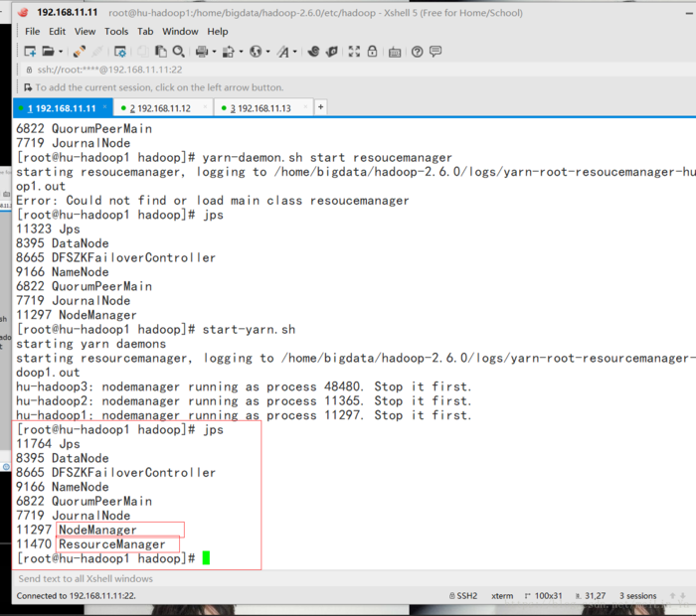
Task: Toggle full screen with the arrows icon
Action: [354, 52]
